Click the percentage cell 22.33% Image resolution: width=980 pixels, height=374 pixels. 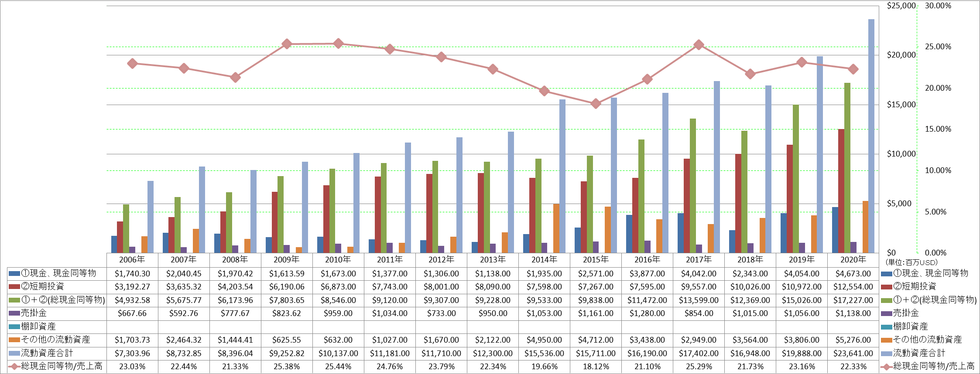[x=853, y=367]
